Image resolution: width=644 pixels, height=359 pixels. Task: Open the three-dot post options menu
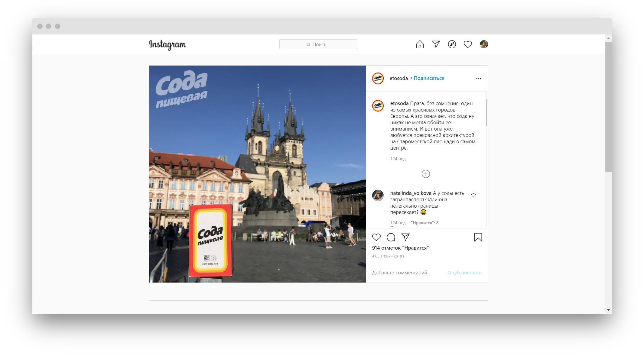click(479, 79)
